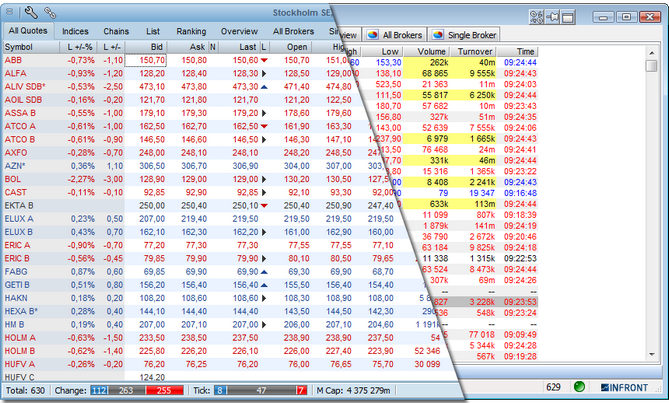Select the HUFV C symbol row
Screen dimensions: 669x403
coord(20,377)
